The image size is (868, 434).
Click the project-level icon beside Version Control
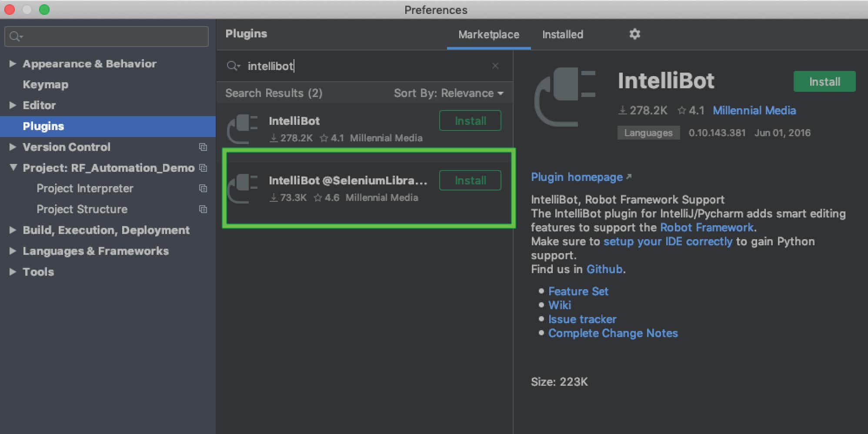pyautogui.click(x=203, y=147)
